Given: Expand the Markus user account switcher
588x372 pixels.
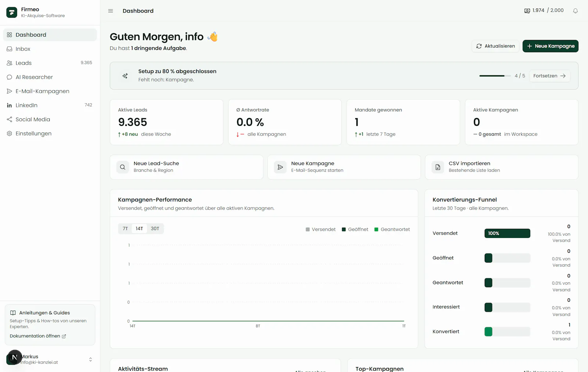Looking at the screenshot, I should coord(90,360).
